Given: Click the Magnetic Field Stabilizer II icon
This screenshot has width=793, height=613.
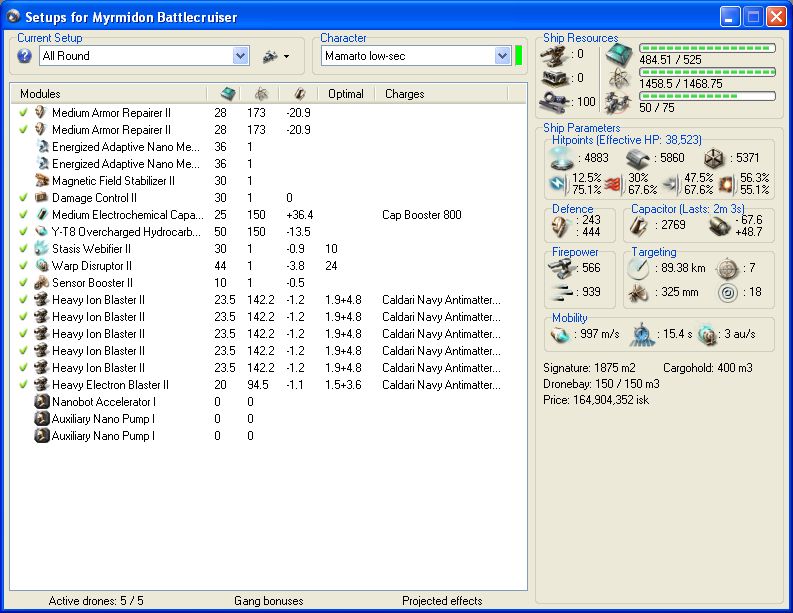Looking at the screenshot, I should (42, 181).
